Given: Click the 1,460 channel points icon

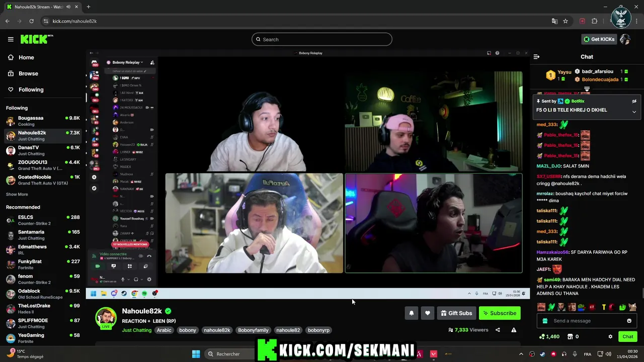Looking at the screenshot, I should click(x=541, y=337).
